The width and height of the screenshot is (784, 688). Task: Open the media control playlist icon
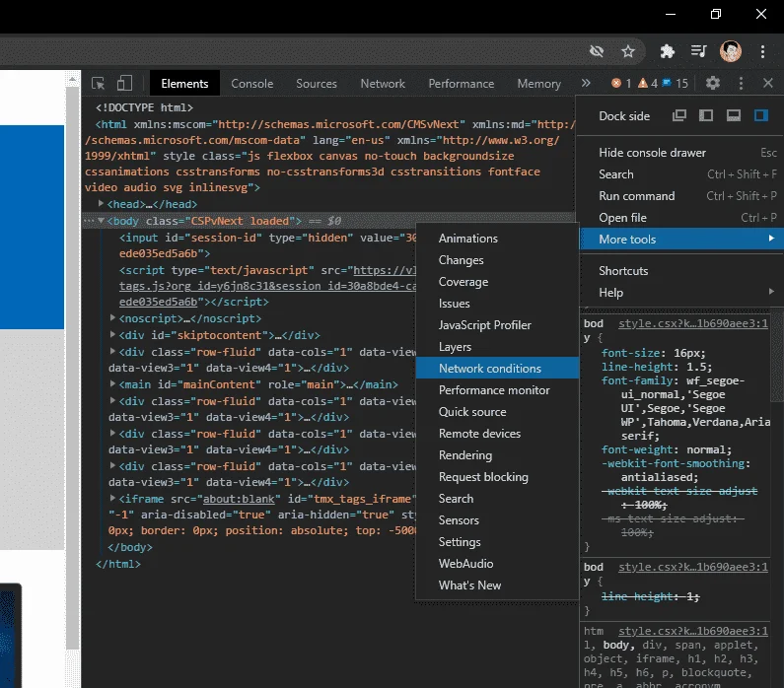point(698,51)
